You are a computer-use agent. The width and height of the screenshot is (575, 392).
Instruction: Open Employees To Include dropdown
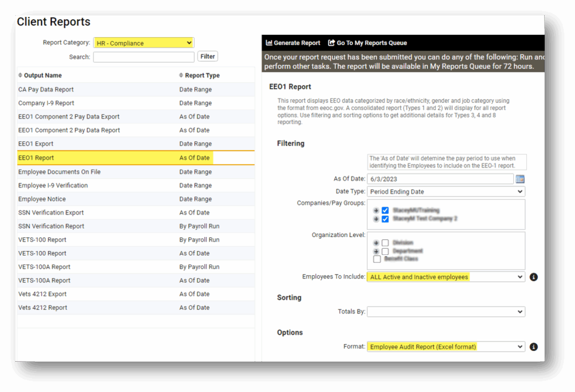point(446,277)
